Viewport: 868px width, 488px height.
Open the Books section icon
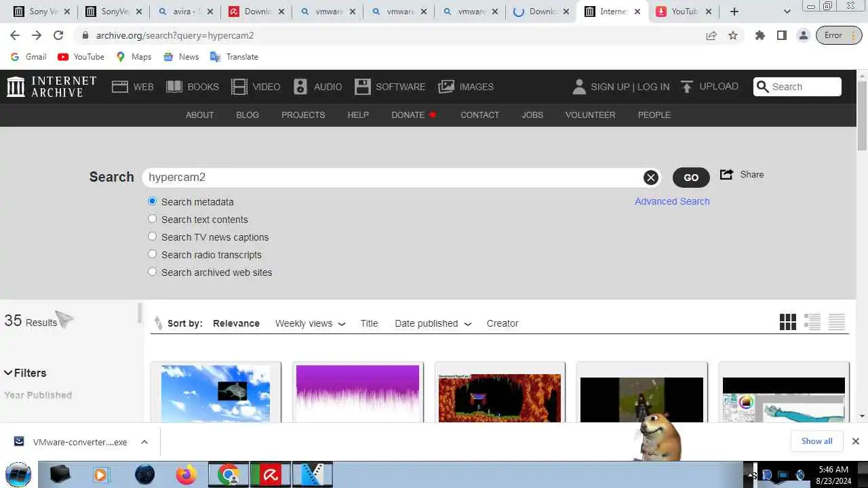coord(174,87)
